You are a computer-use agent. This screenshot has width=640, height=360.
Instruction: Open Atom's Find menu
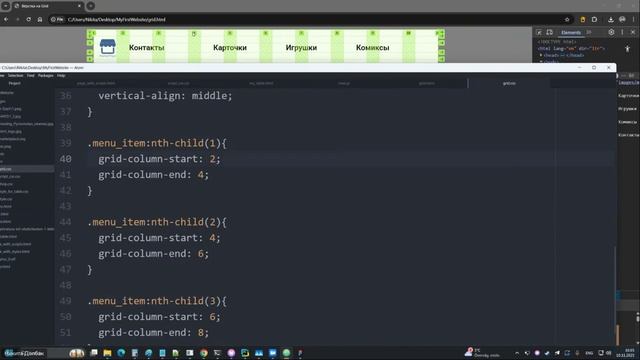31,76
